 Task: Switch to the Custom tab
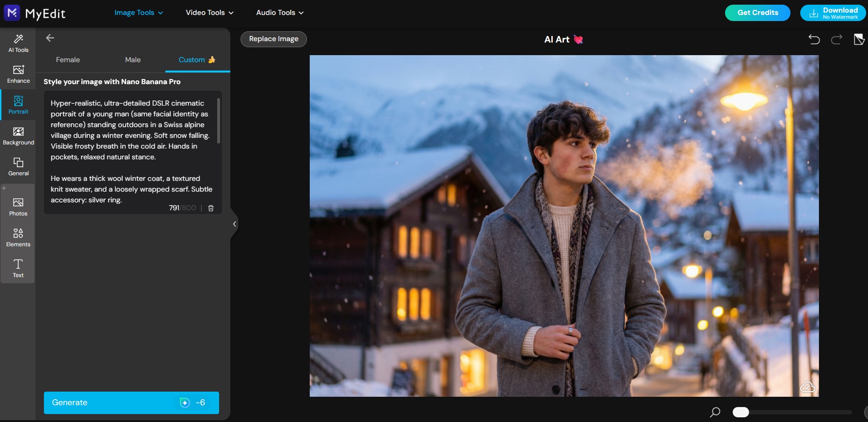point(192,60)
